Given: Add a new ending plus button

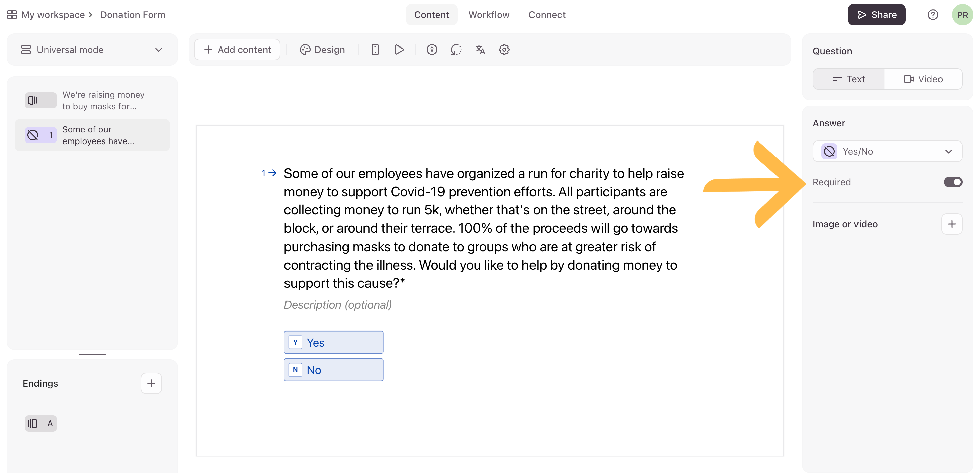Looking at the screenshot, I should [x=151, y=383].
